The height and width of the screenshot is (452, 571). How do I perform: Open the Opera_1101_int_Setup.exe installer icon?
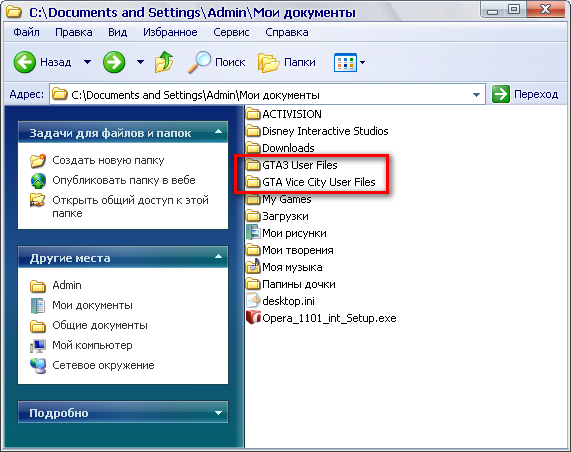tap(253, 318)
